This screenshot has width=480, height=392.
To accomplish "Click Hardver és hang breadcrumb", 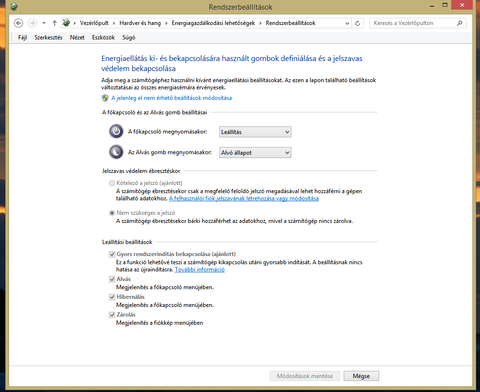I will (140, 23).
